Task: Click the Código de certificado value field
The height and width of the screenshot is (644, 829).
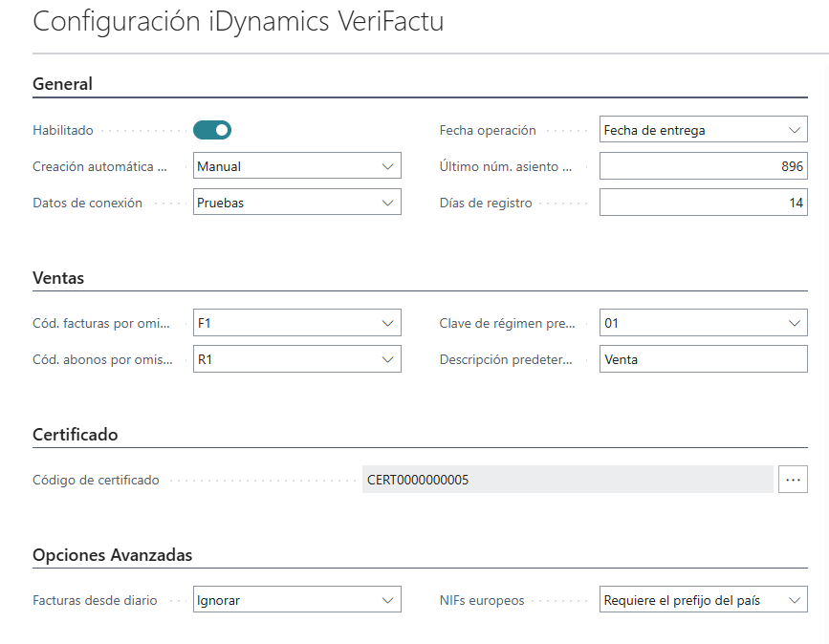Action: [x=567, y=480]
